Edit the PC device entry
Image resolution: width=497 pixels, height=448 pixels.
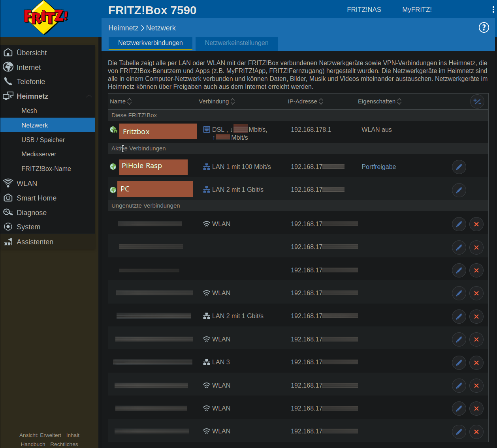click(x=459, y=190)
